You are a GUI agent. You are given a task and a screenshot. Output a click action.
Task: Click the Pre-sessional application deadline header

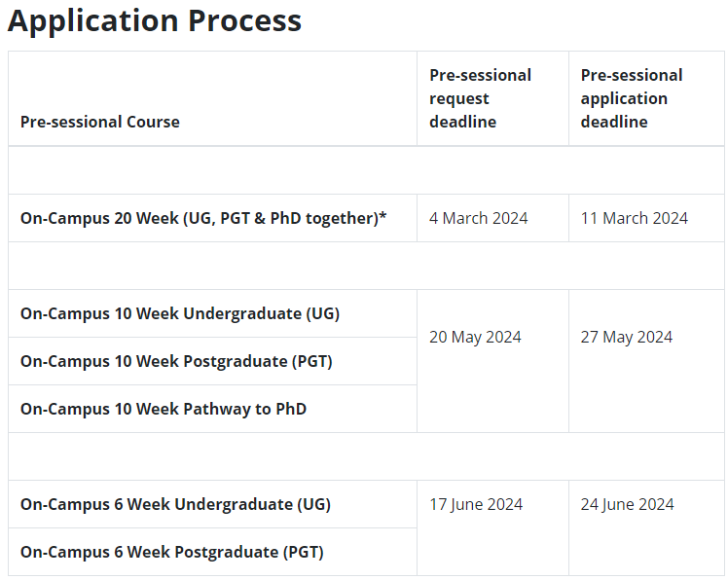coord(632,98)
